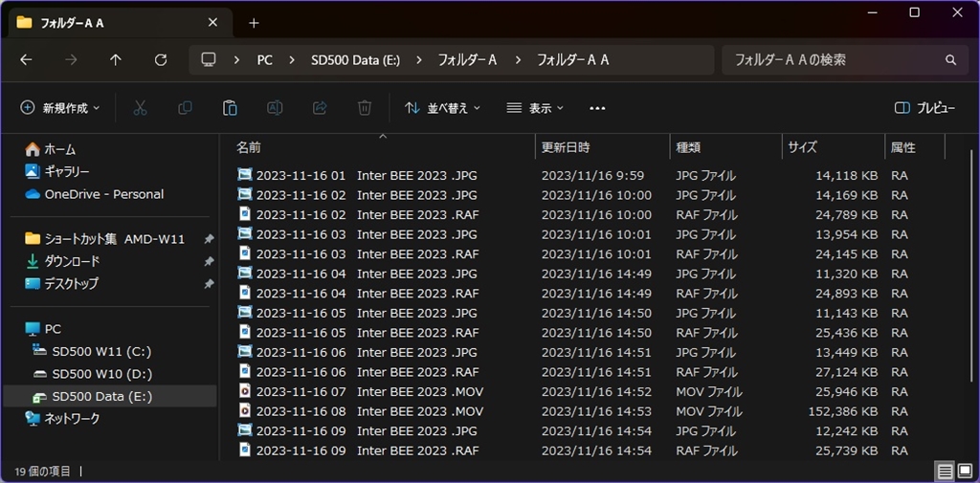The width and height of the screenshot is (980, 483).
Task: Click the フォルダーＡ breadcrumb
Action: tap(467, 60)
